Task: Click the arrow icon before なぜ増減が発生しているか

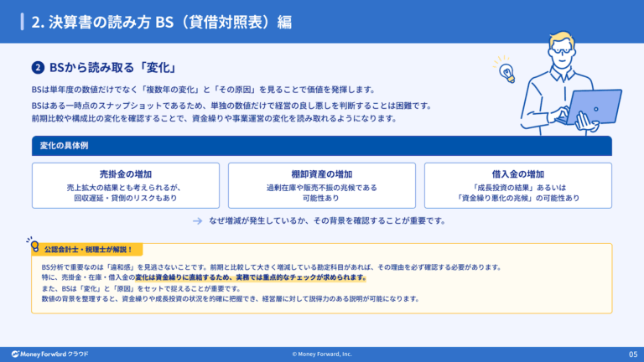Action: pos(198,221)
